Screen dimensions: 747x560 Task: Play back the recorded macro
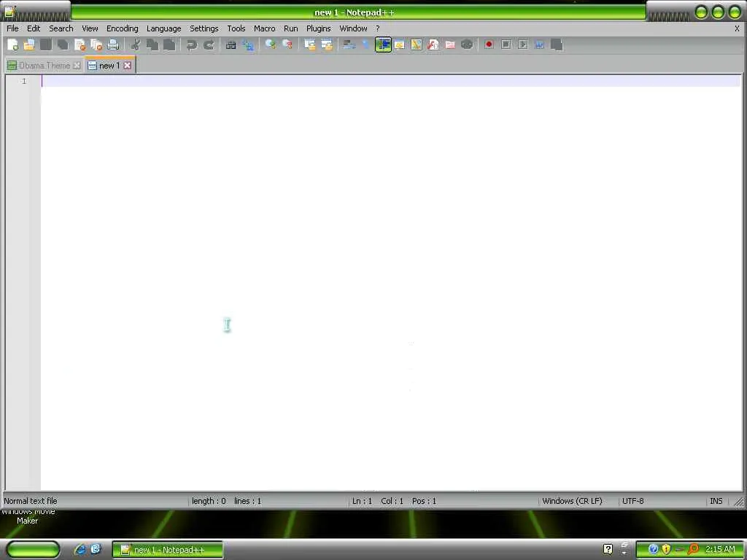(x=523, y=44)
